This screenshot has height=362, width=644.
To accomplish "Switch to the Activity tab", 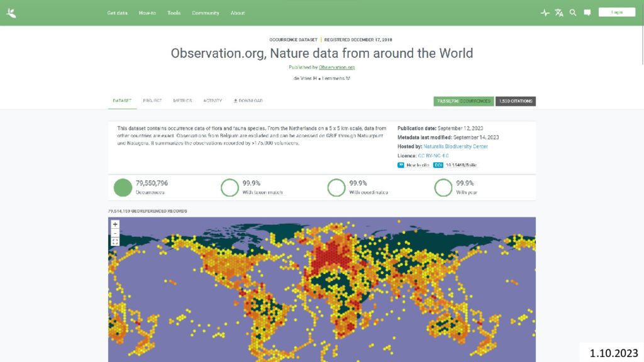I will [x=213, y=101].
